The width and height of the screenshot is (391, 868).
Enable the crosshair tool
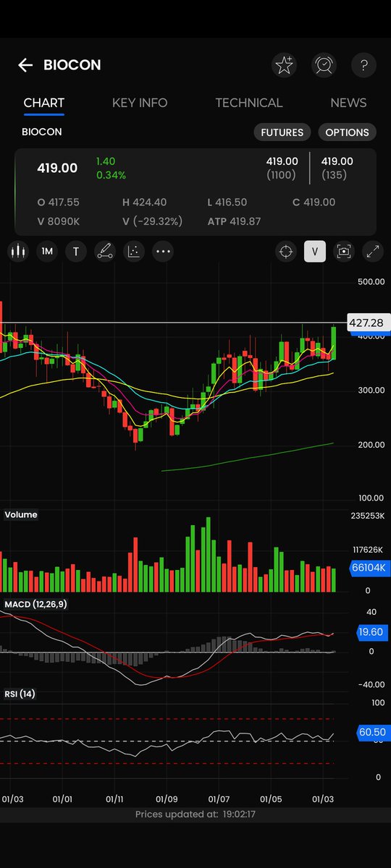point(286,252)
